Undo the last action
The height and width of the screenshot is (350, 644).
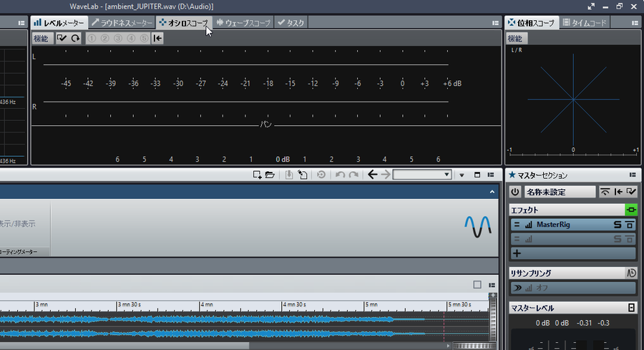340,175
